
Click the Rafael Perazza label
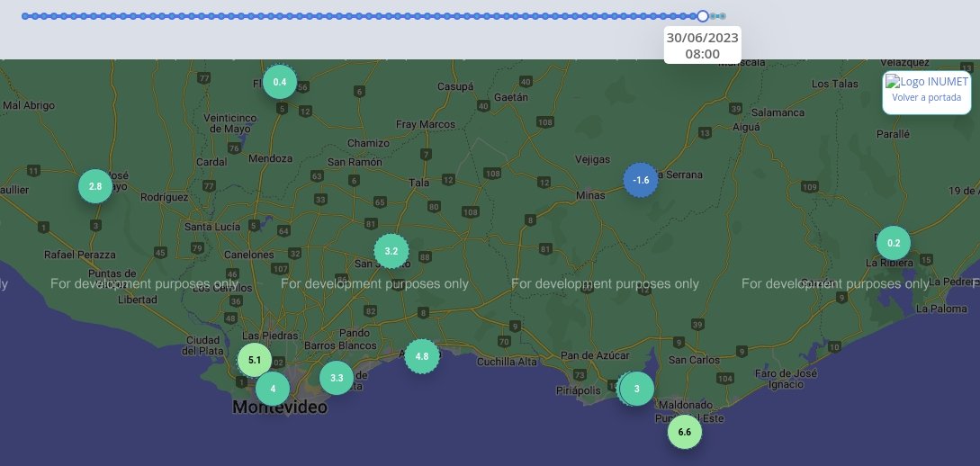click(x=80, y=255)
